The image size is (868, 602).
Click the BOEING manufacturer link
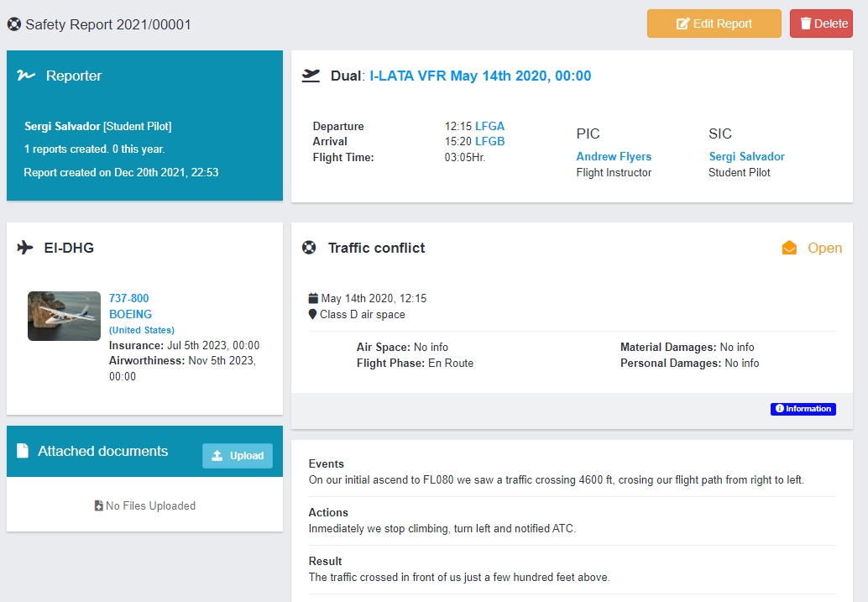point(130,314)
